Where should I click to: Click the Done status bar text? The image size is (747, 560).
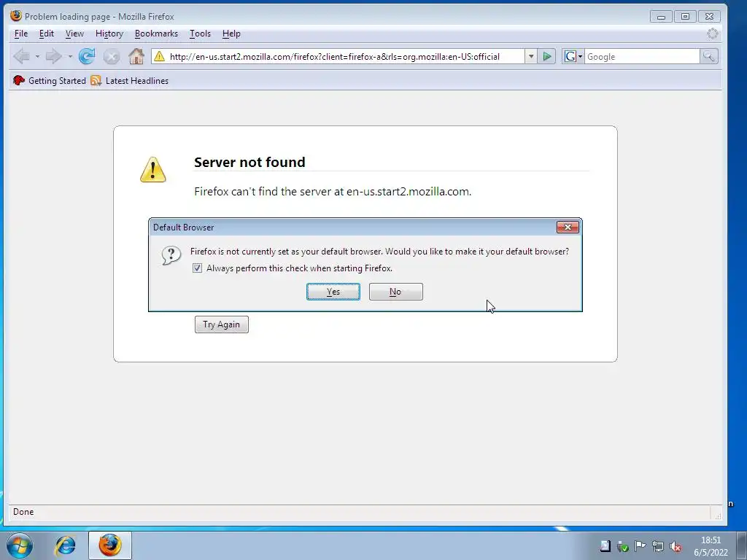coord(23,512)
